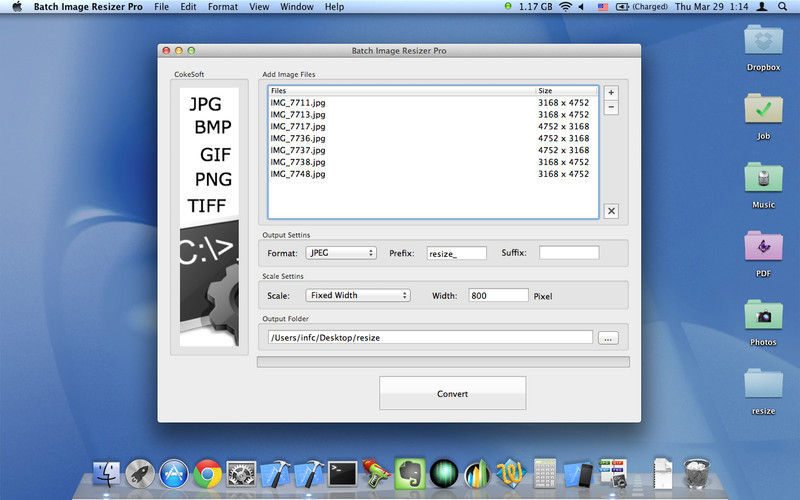Launch Google Chrome from the Dock

(208, 474)
